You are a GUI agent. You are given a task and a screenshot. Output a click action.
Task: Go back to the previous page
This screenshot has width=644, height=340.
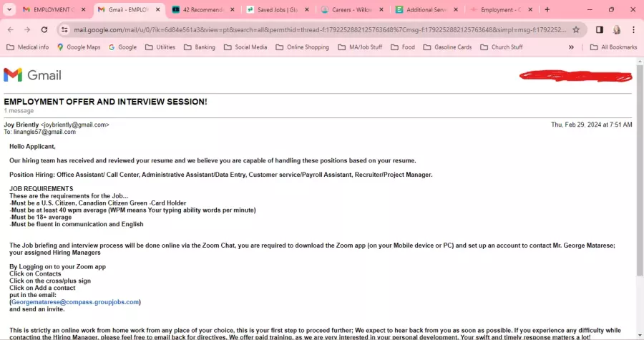(x=10, y=29)
